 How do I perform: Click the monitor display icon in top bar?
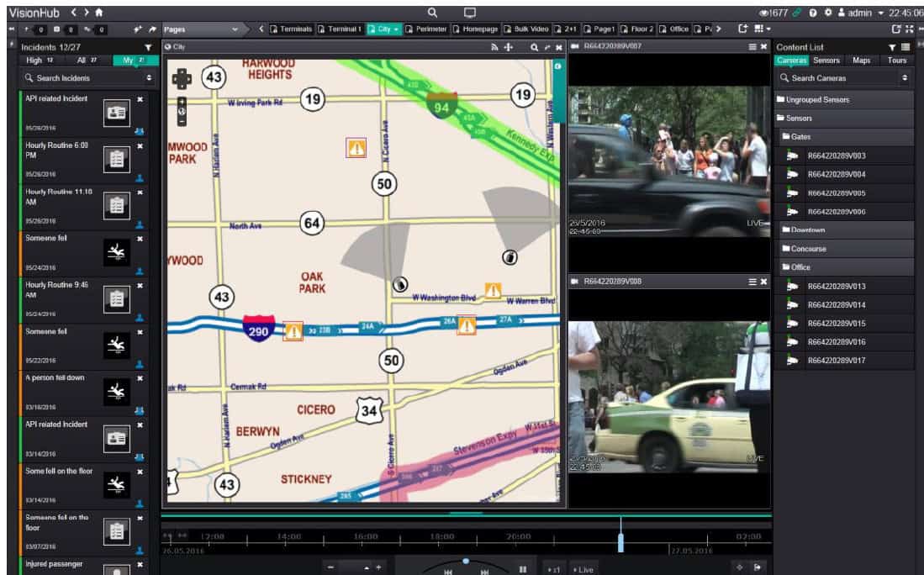pos(469,13)
